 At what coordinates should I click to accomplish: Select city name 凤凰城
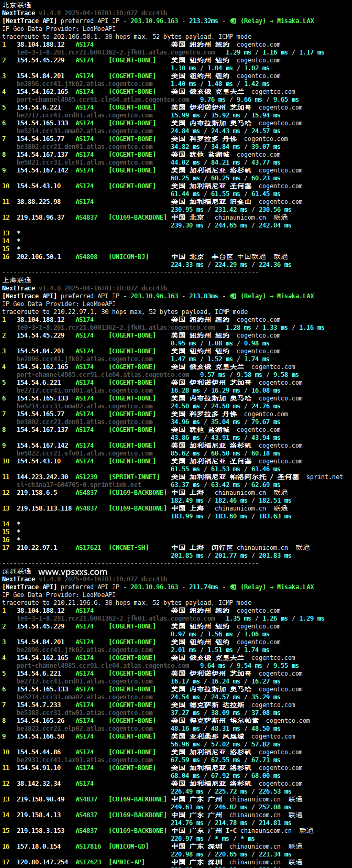pos(233,736)
